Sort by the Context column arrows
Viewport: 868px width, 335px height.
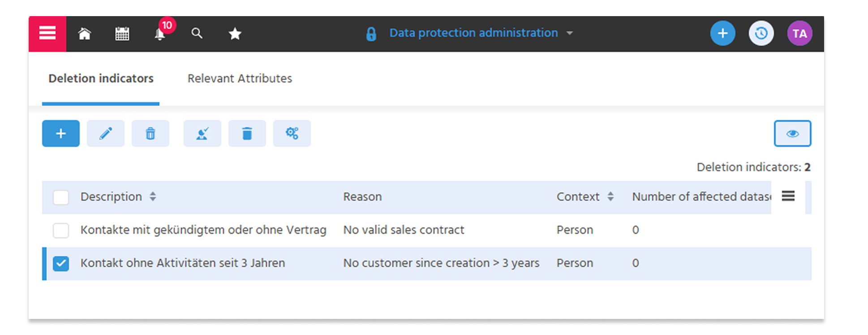[610, 197]
